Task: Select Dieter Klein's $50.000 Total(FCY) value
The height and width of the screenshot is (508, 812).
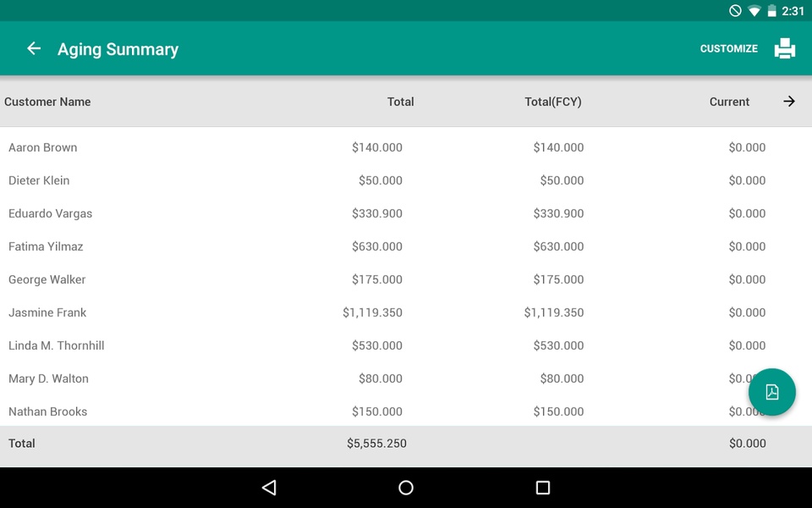Action: point(562,180)
